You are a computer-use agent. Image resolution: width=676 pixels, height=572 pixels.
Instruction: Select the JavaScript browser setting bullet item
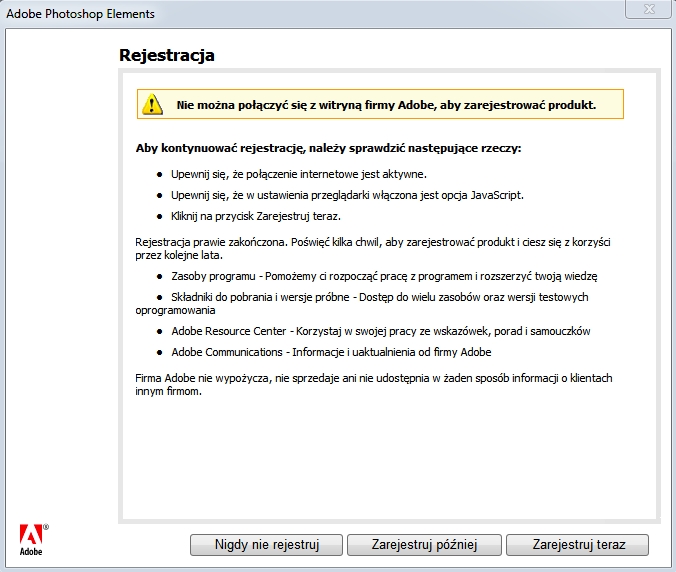347,195
